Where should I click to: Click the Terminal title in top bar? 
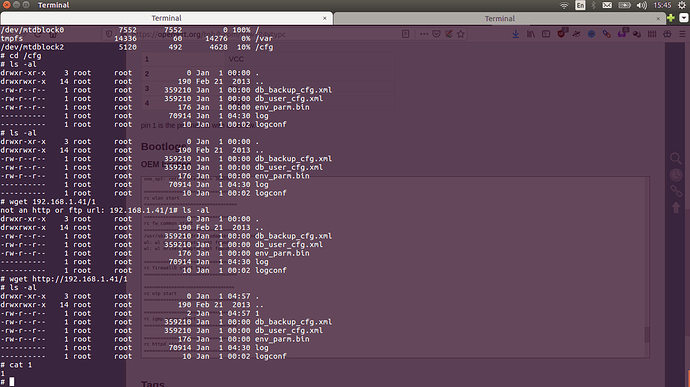tap(53, 5)
